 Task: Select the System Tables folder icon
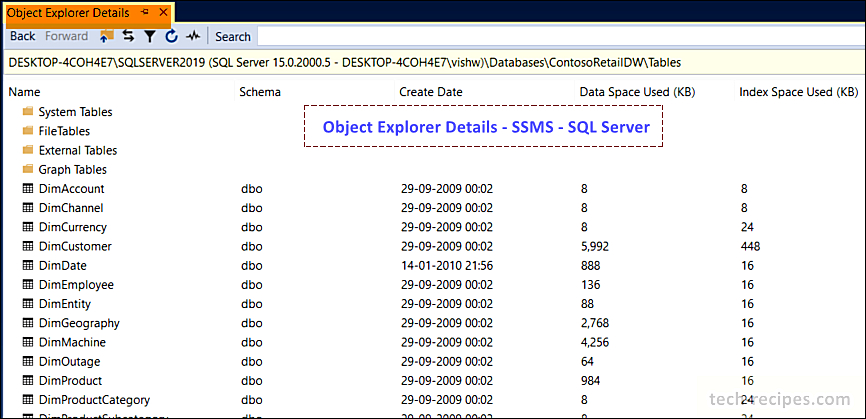(x=28, y=112)
